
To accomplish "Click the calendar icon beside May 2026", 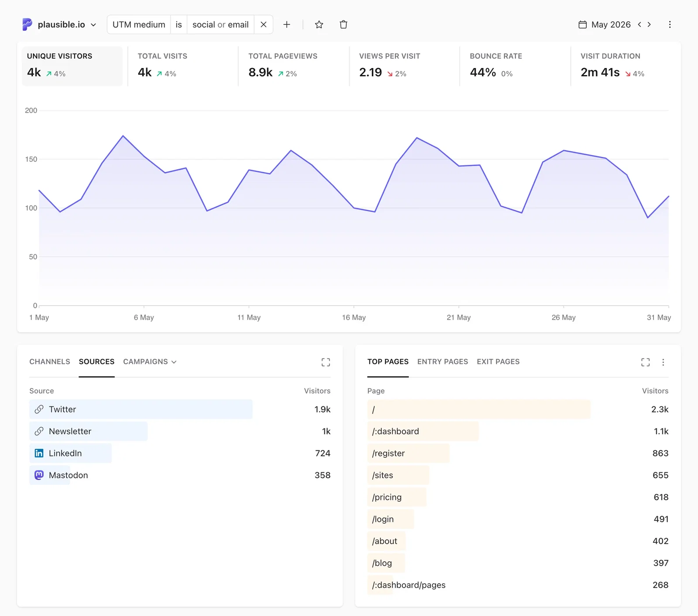I will (x=582, y=24).
